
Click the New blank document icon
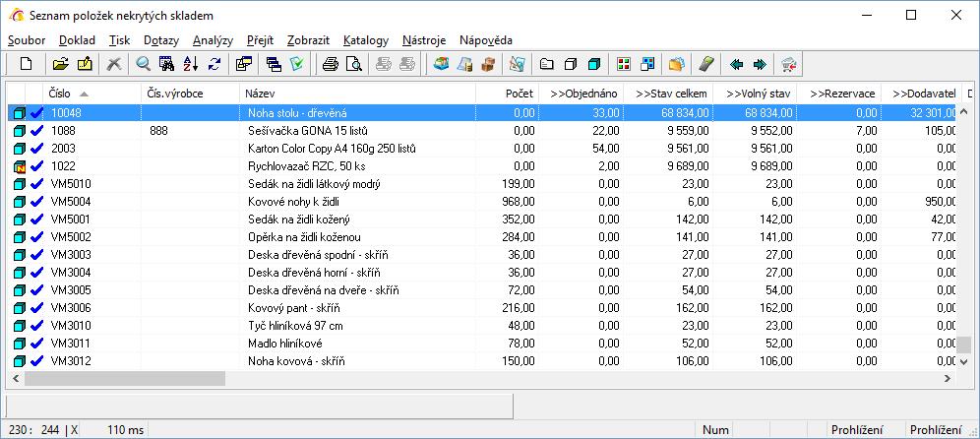(x=26, y=64)
